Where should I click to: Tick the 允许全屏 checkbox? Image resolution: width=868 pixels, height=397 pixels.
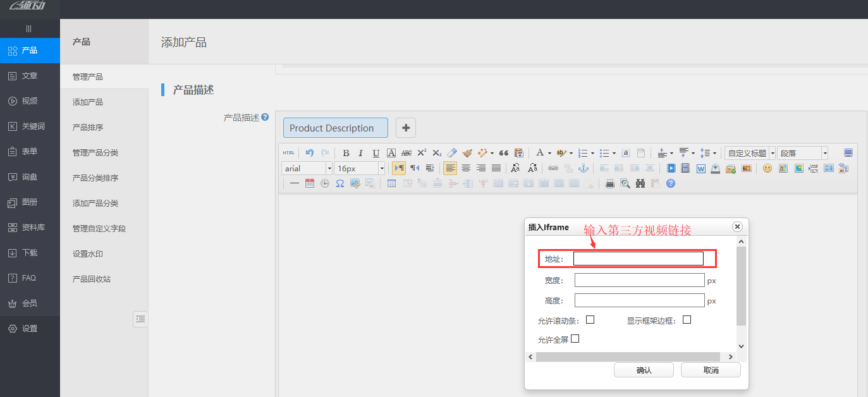(575, 339)
